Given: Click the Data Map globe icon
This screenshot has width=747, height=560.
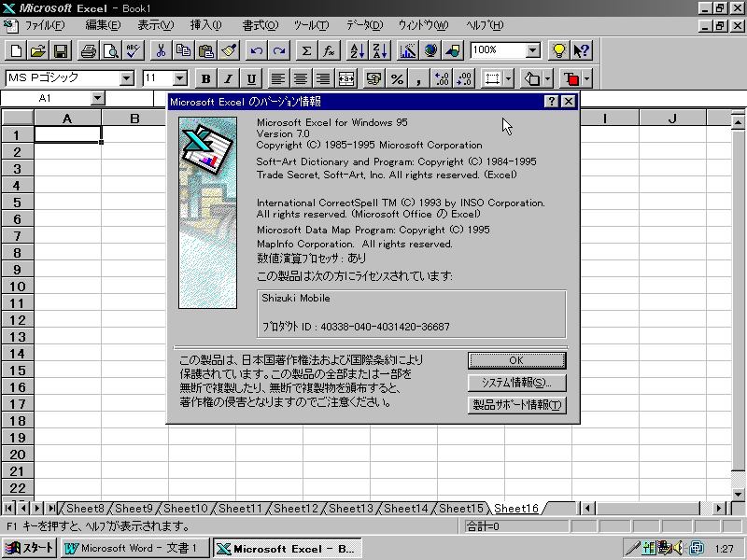Looking at the screenshot, I should (430, 50).
